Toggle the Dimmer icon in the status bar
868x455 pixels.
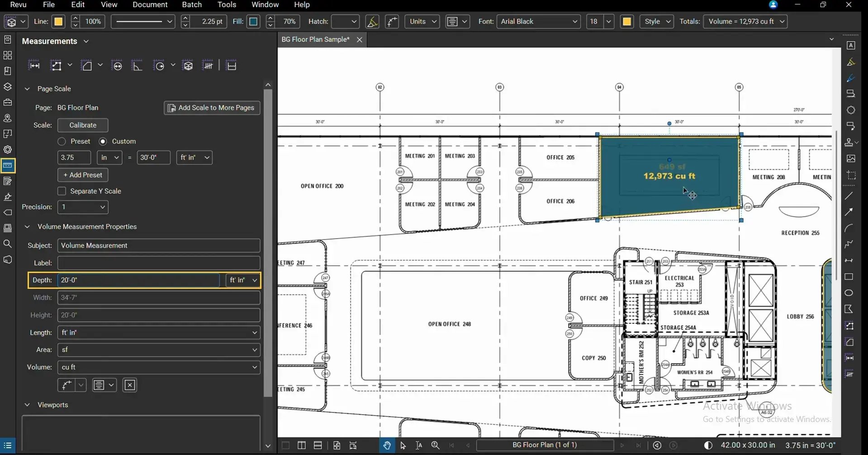pyautogui.click(x=708, y=445)
